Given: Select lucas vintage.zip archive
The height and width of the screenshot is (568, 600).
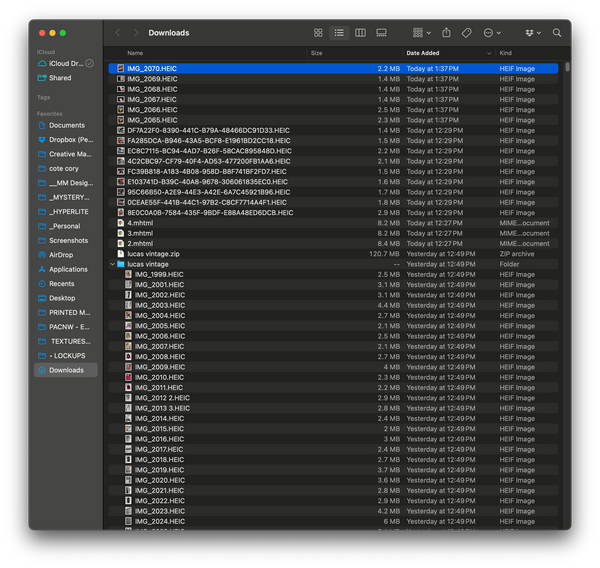Looking at the screenshot, I should coord(333,254).
